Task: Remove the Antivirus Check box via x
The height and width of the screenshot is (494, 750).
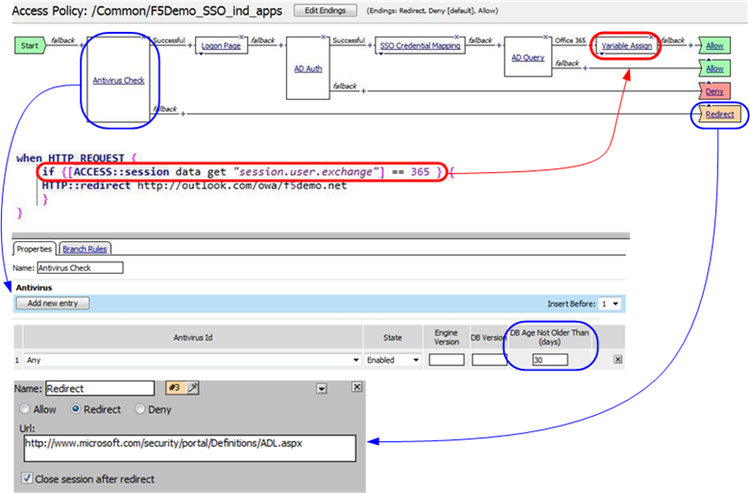Action: [x=143, y=37]
